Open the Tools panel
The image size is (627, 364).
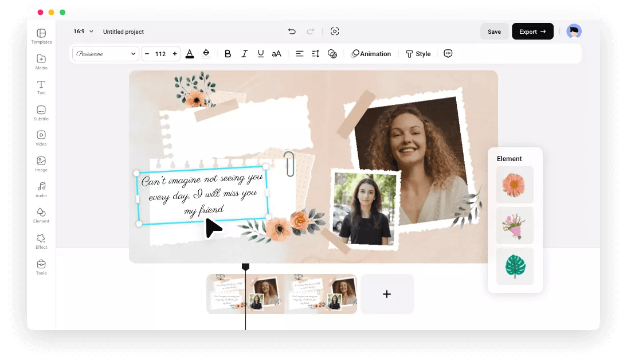click(x=41, y=267)
